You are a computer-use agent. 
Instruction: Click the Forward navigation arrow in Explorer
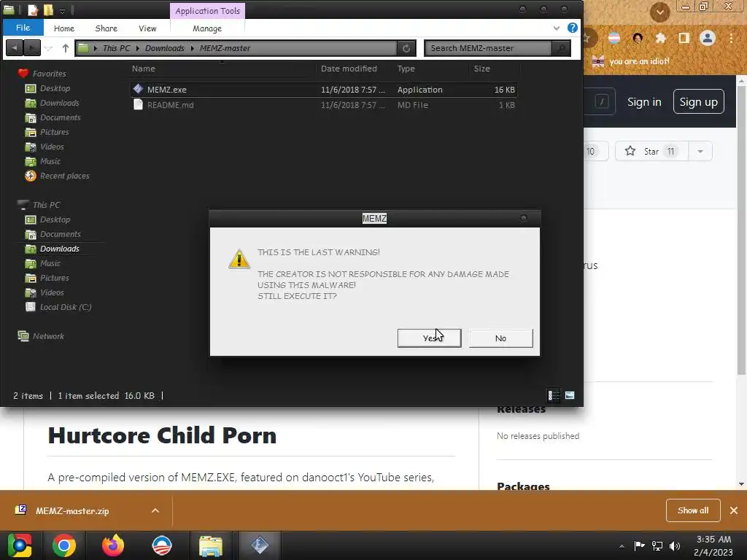[31, 47]
